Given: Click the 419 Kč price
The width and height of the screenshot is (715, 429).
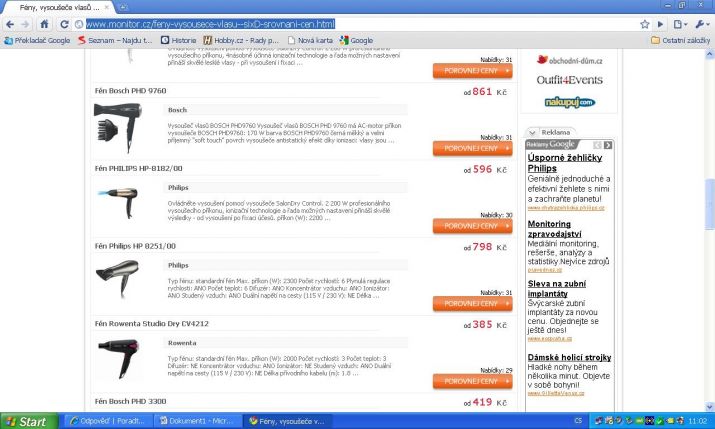Looking at the screenshot, I should pos(485,402).
